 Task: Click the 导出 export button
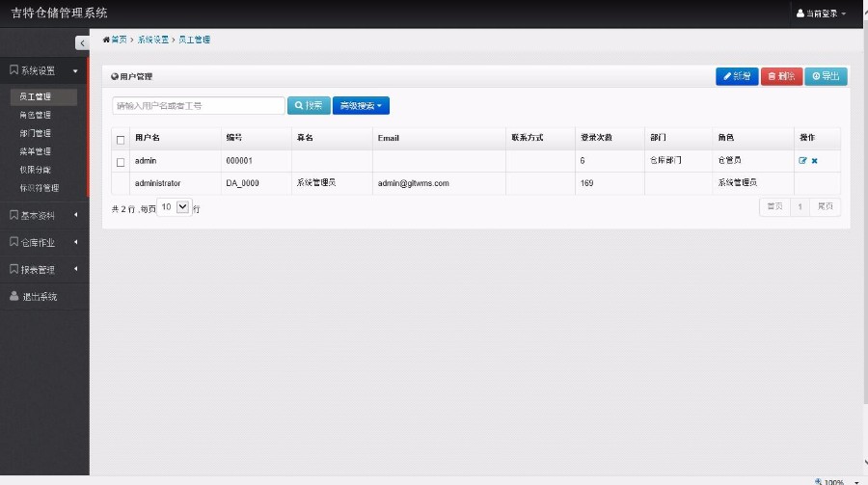point(826,76)
